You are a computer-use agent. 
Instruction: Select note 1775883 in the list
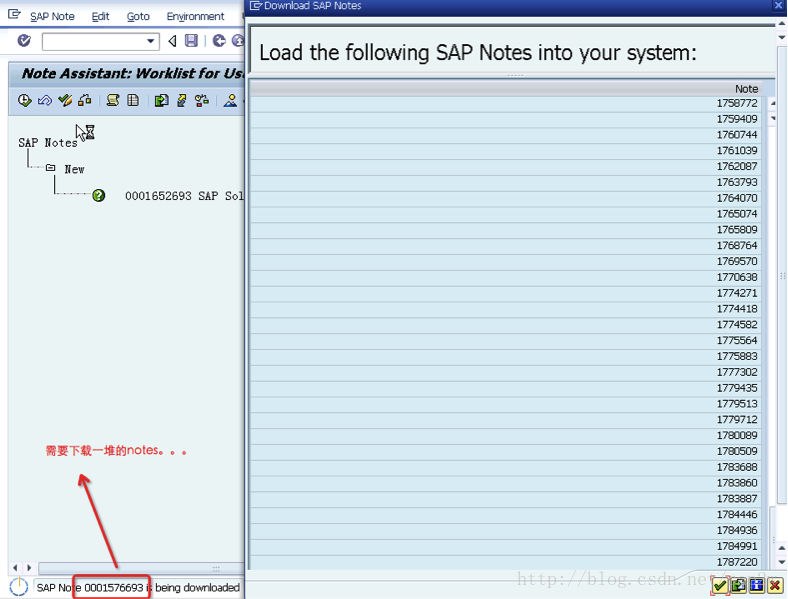(x=506, y=356)
